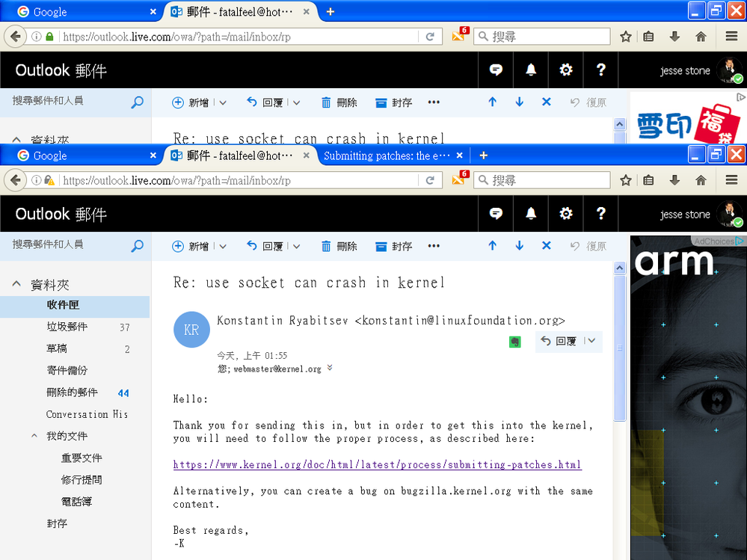Click home icon in front window browser toolbar
The width and height of the screenshot is (747, 560).
pyautogui.click(x=701, y=180)
